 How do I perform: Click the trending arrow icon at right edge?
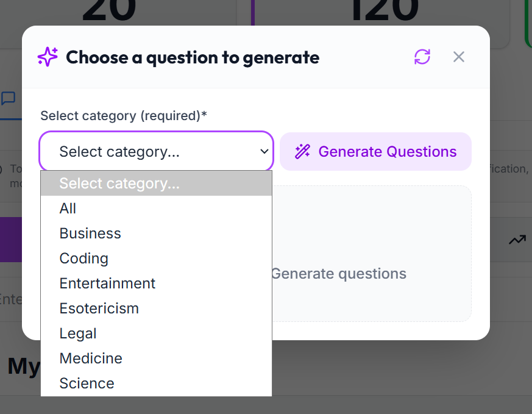tap(517, 240)
